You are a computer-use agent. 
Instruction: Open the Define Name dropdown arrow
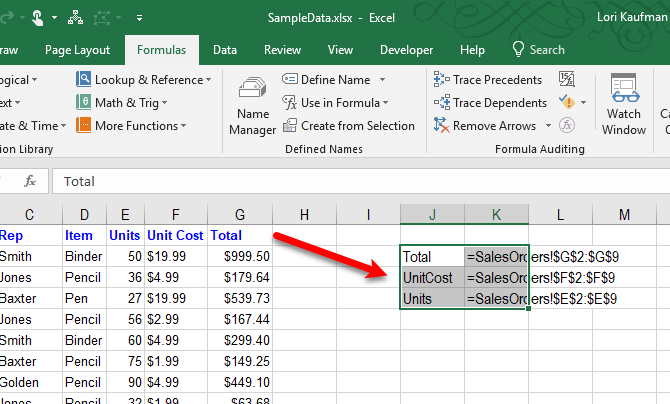382,80
